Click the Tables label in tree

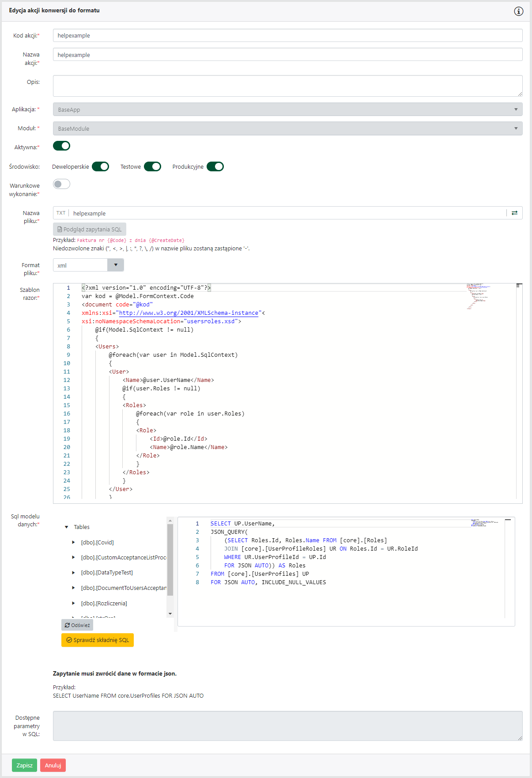coord(82,527)
